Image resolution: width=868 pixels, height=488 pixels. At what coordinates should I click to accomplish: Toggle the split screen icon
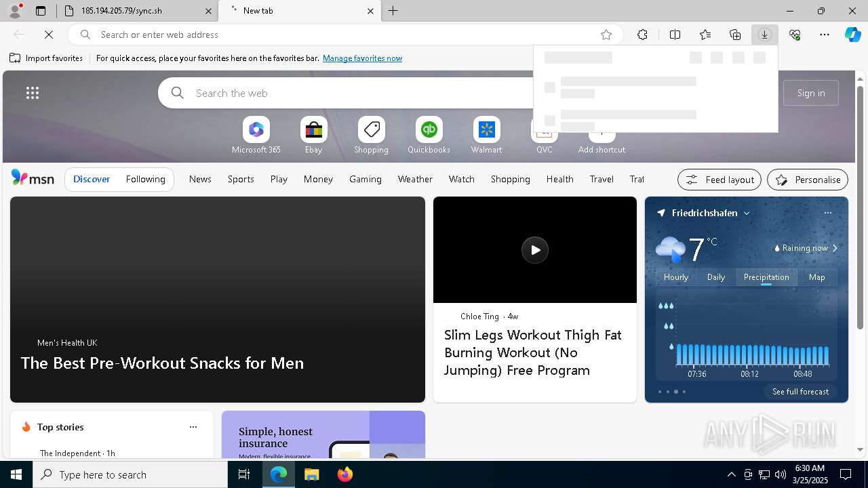pos(675,35)
